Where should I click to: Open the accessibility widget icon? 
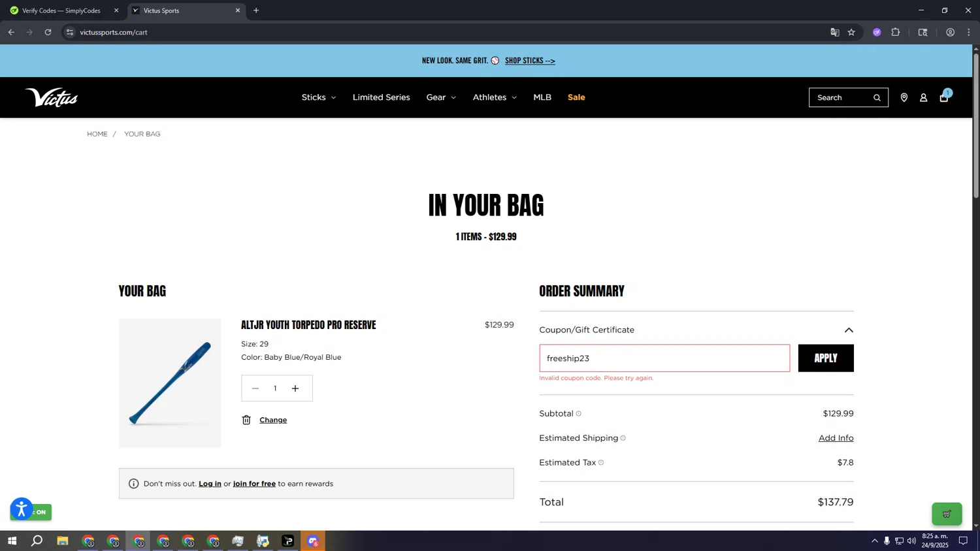(21, 509)
